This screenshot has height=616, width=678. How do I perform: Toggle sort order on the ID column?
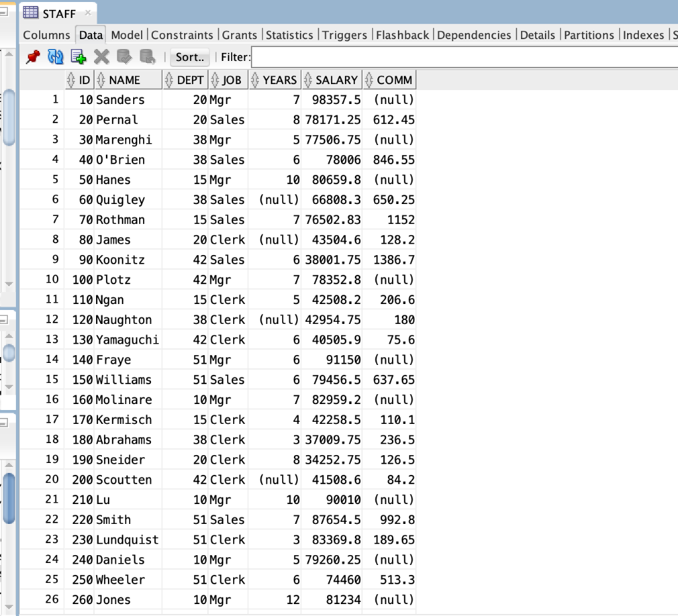click(71, 79)
